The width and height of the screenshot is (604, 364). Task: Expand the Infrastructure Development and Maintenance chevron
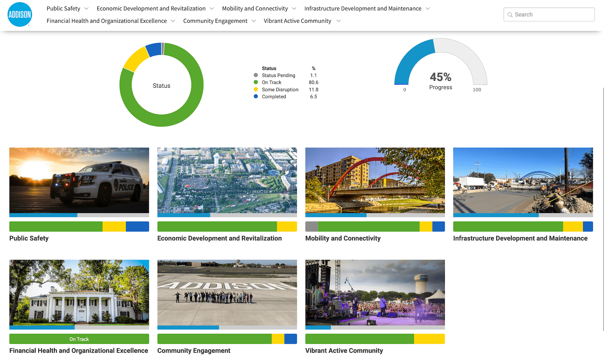pyautogui.click(x=428, y=9)
